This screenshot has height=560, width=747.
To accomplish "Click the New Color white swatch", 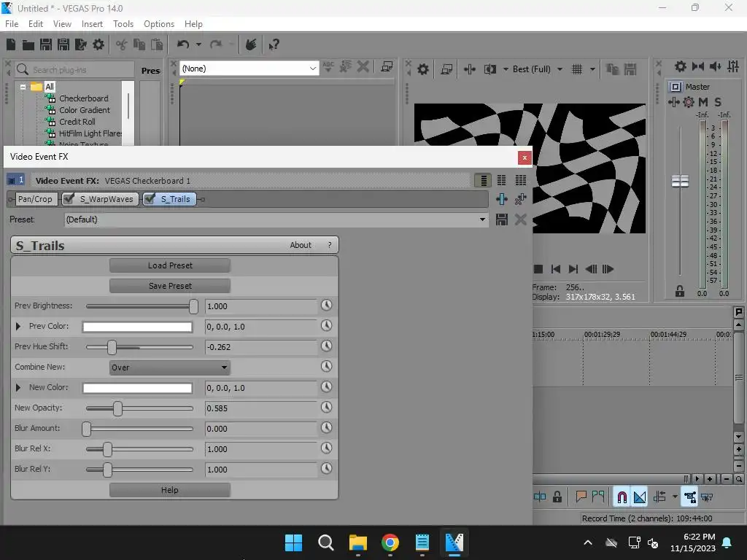I will [137, 388].
